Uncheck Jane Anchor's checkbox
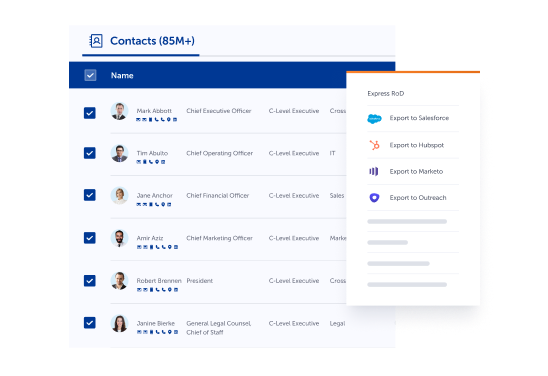 (x=90, y=195)
